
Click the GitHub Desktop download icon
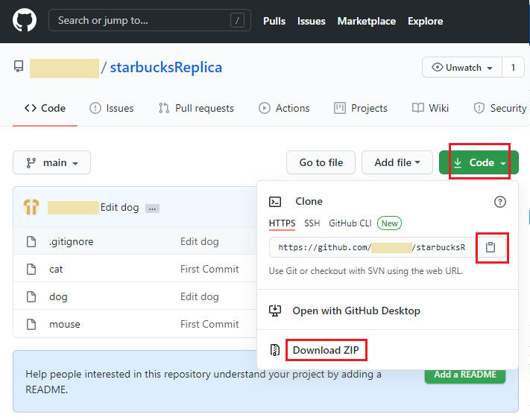click(275, 311)
